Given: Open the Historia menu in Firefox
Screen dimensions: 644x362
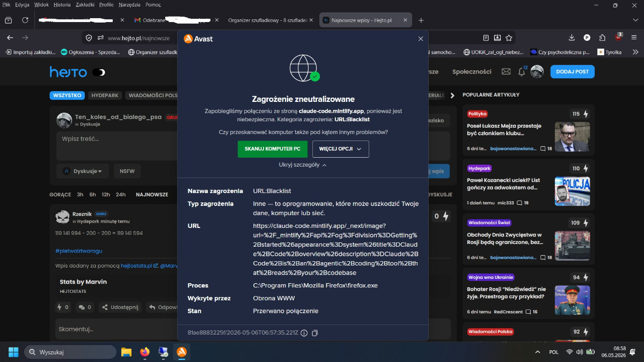Looking at the screenshot, I should tap(62, 5).
